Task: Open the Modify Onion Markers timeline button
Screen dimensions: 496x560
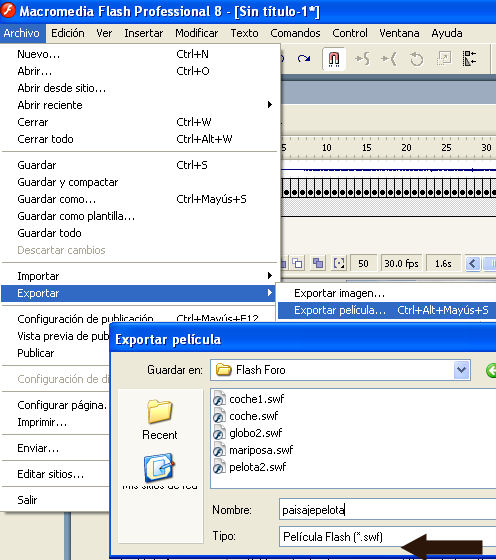Action: (339, 264)
